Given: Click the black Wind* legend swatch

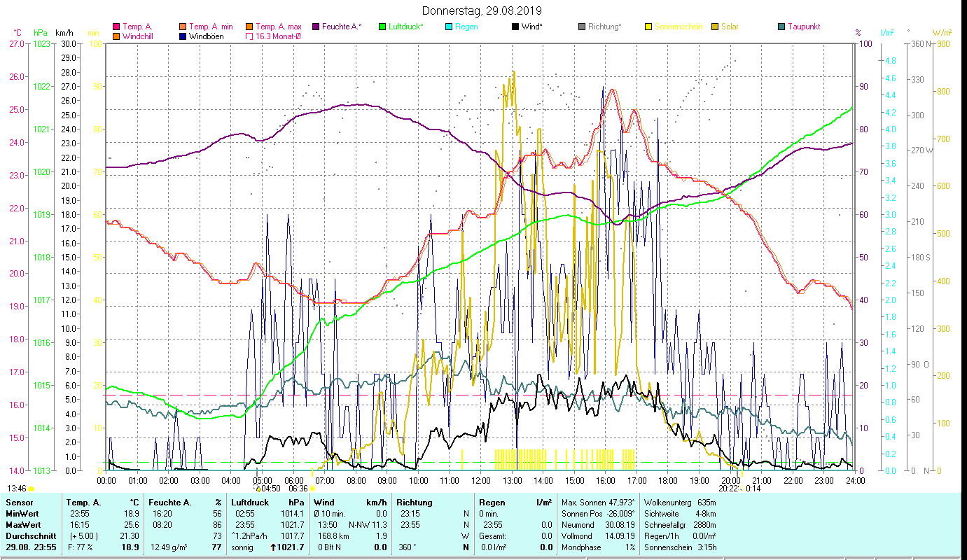Looking at the screenshot, I should [x=515, y=27].
